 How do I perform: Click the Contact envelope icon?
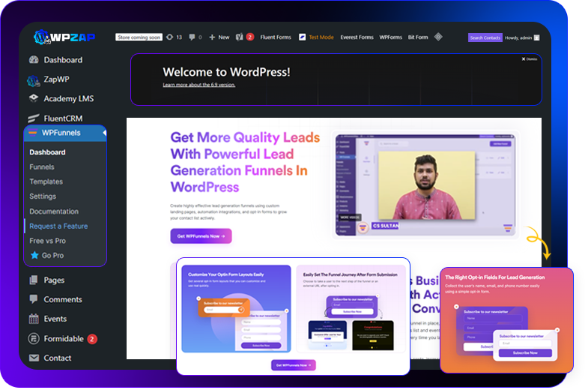pos(34,358)
